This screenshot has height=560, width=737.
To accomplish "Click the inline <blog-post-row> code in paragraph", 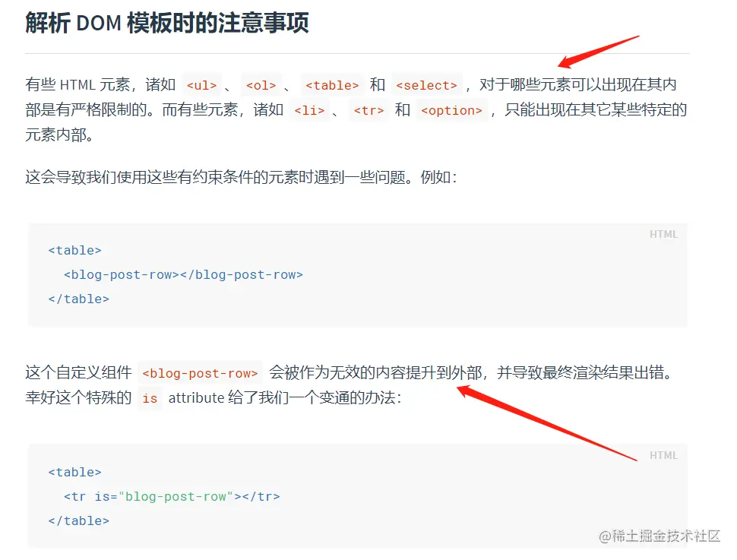I will pyautogui.click(x=200, y=373).
